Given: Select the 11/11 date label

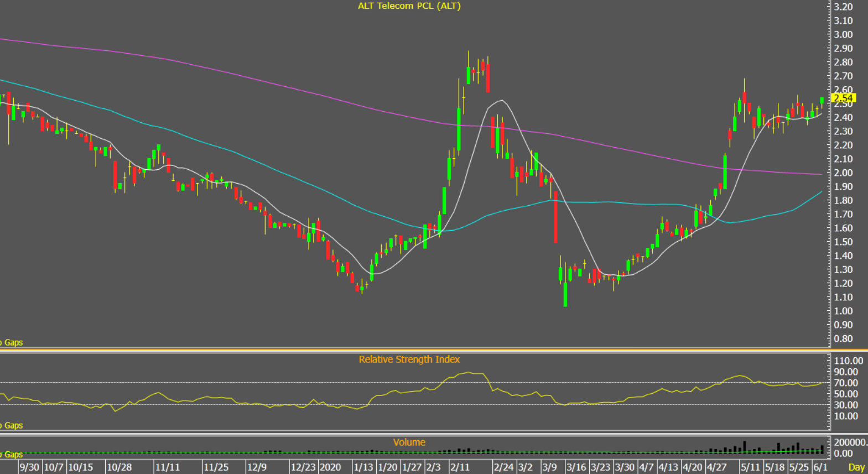Looking at the screenshot, I should coord(168,467).
